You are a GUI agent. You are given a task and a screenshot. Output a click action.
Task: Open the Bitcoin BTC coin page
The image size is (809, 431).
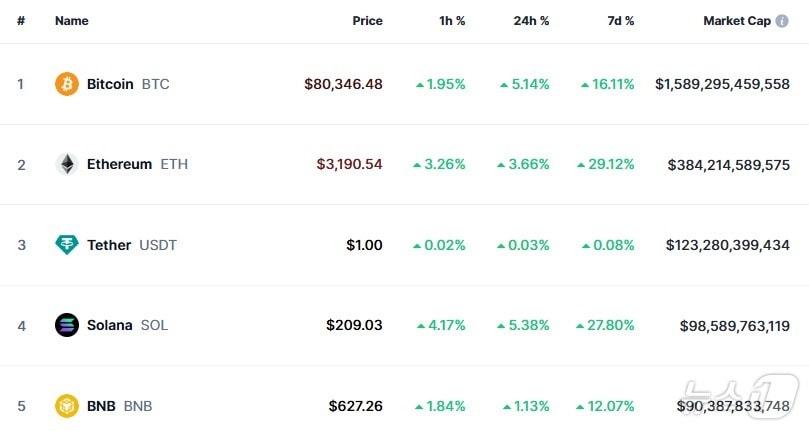[110, 84]
